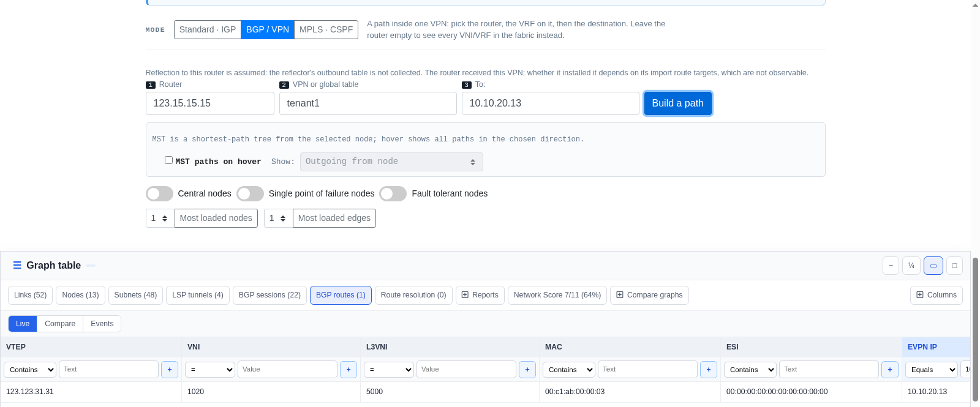The width and height of the screenshot is (980, 407).
Task: Collapse the graph table panel with the minus icon
Action: click(891, 266)
